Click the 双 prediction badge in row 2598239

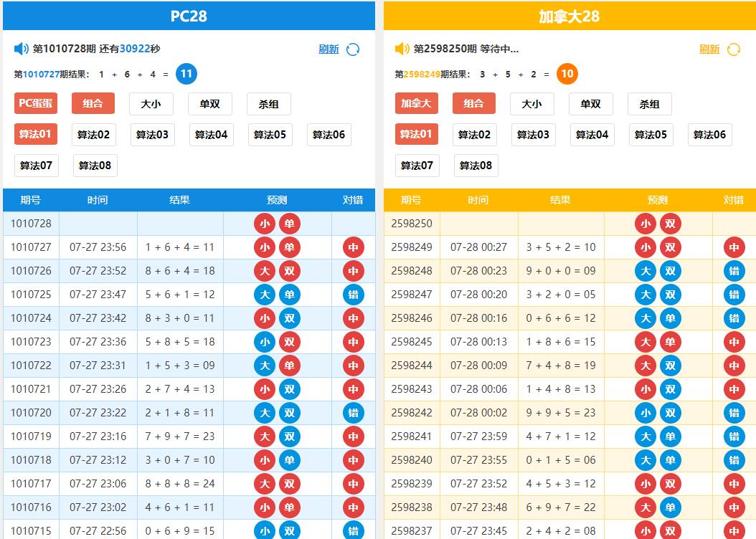670,484
